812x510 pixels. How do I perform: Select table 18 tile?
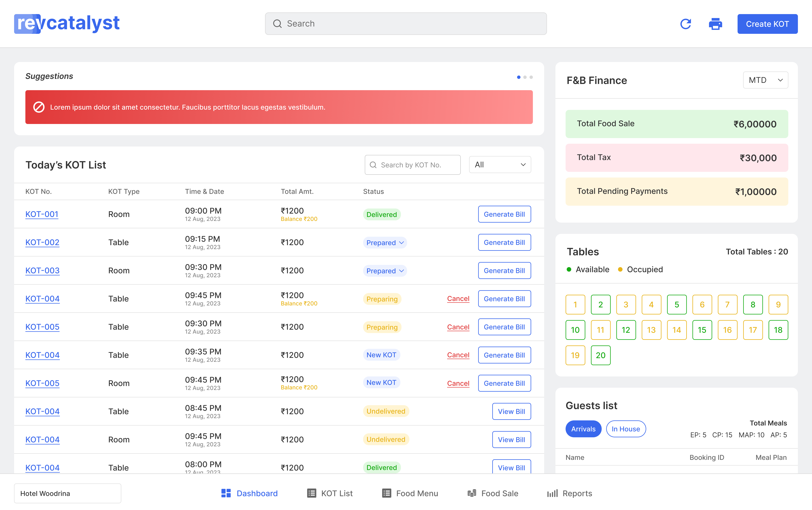778,330
